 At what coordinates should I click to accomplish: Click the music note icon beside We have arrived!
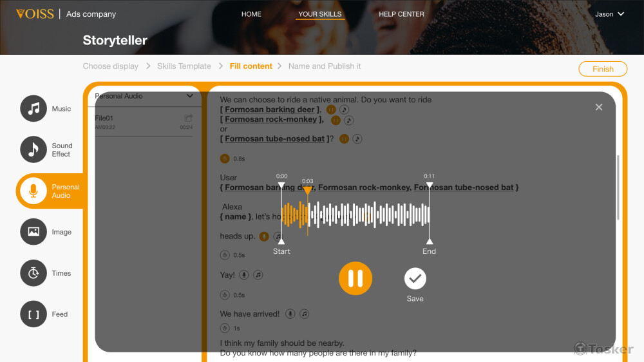pyautogui.click(x=305, y=314)
